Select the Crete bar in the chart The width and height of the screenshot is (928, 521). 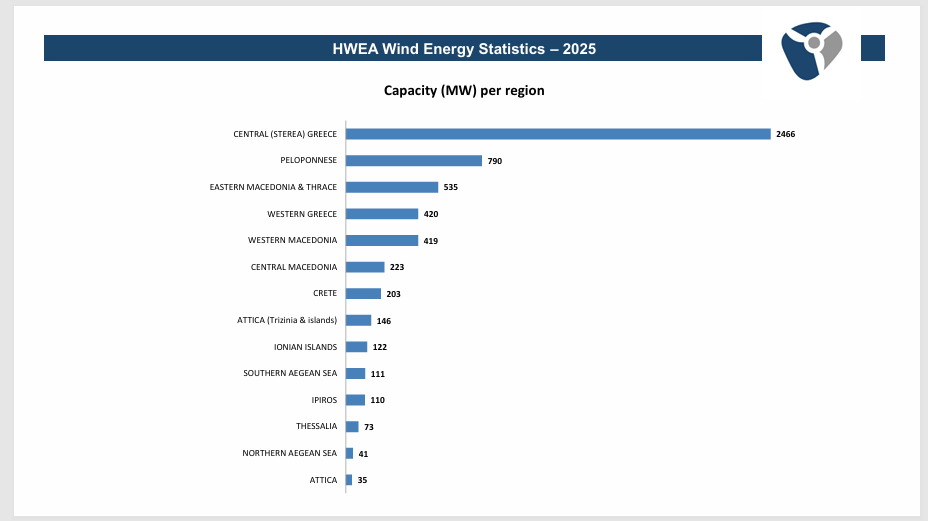click(363, 294)
